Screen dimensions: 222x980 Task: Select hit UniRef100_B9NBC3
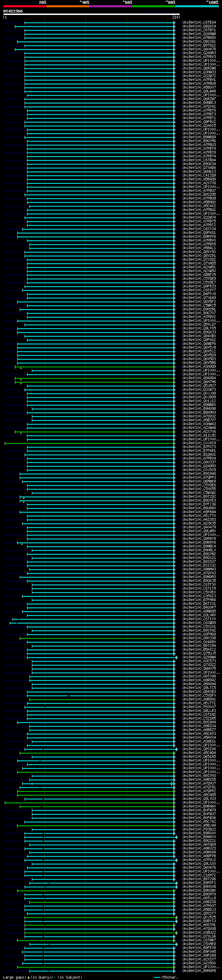[x=199, y=103]
